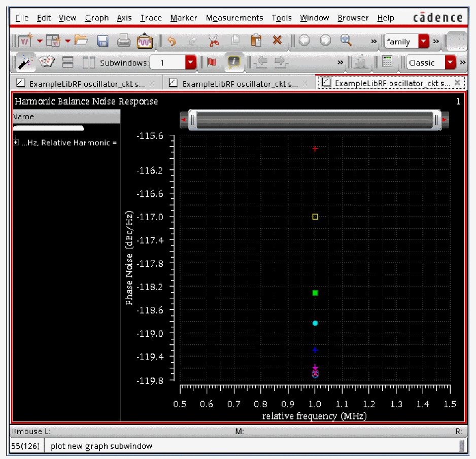This screenshot has width=476, height=459.
Task: Click the undo arrow icon
Action: [172, 41]
